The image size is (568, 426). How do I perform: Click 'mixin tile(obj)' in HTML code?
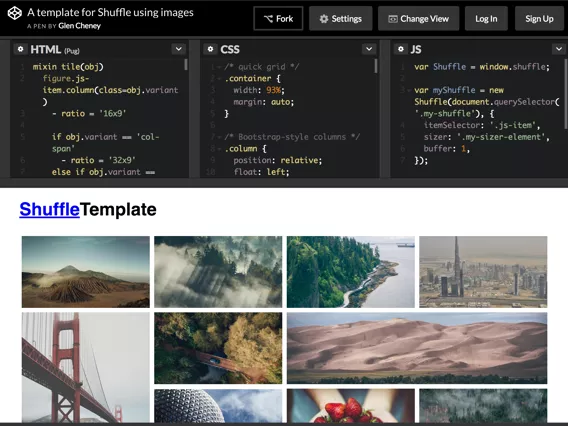(x=68, y=67)
